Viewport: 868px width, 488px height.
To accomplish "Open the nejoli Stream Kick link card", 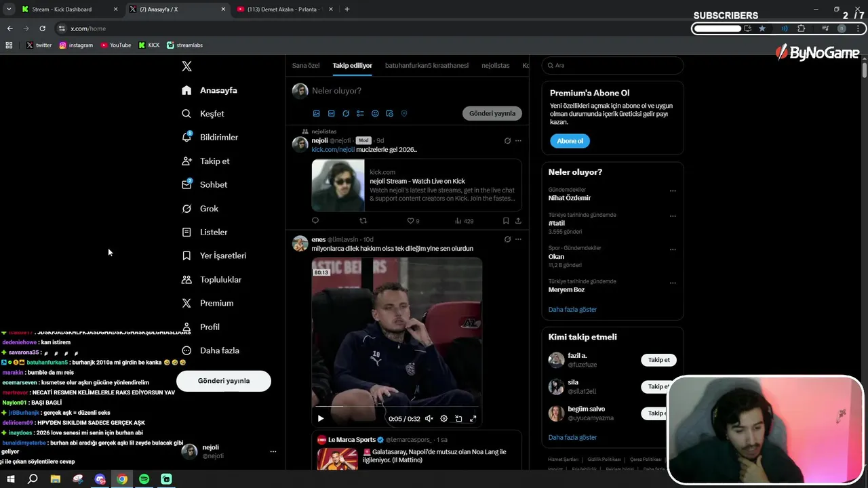I will (416, 185).
